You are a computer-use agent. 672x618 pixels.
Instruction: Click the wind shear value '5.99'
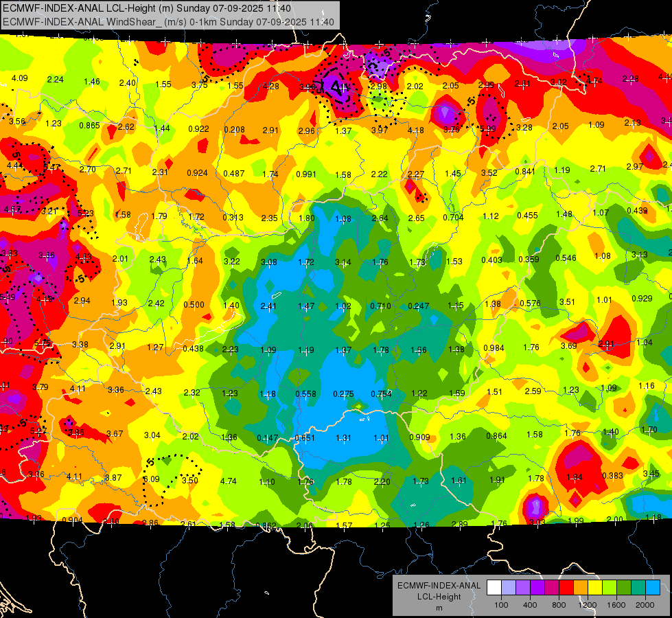pyautogui.click(x=488, y=128)
